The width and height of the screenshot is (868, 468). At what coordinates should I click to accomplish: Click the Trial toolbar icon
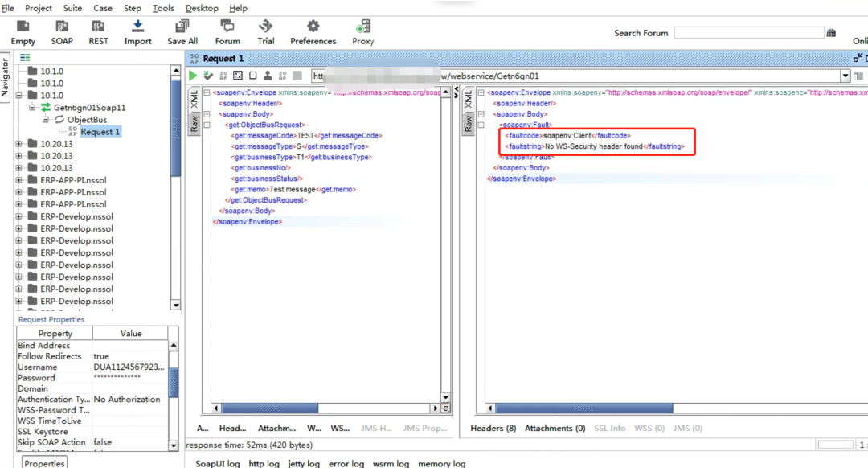pos(266,26)
